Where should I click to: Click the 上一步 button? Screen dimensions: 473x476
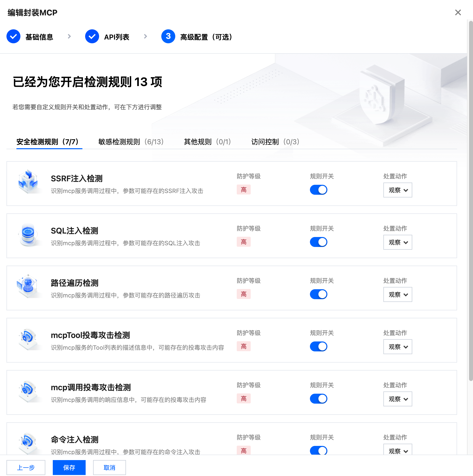(x=26, y=468)
